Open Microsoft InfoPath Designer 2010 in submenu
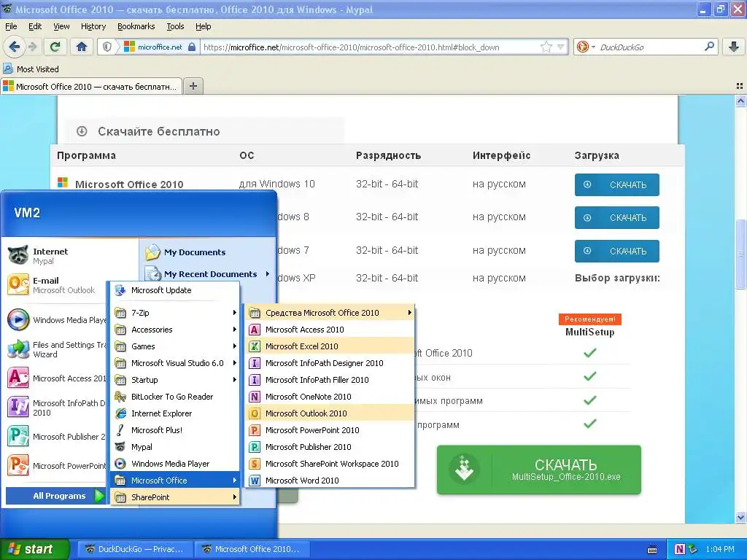 pos(329,363)
